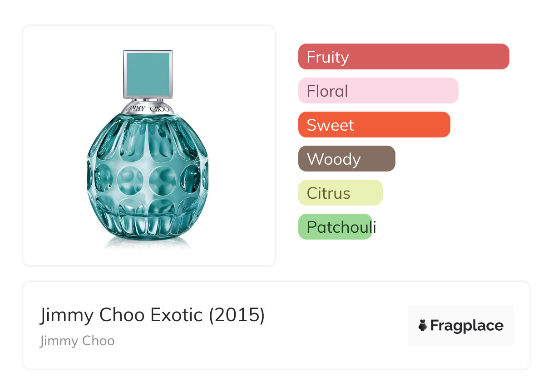
Task: Click the teal square bottle cap
Action: (x=148, y=73)
